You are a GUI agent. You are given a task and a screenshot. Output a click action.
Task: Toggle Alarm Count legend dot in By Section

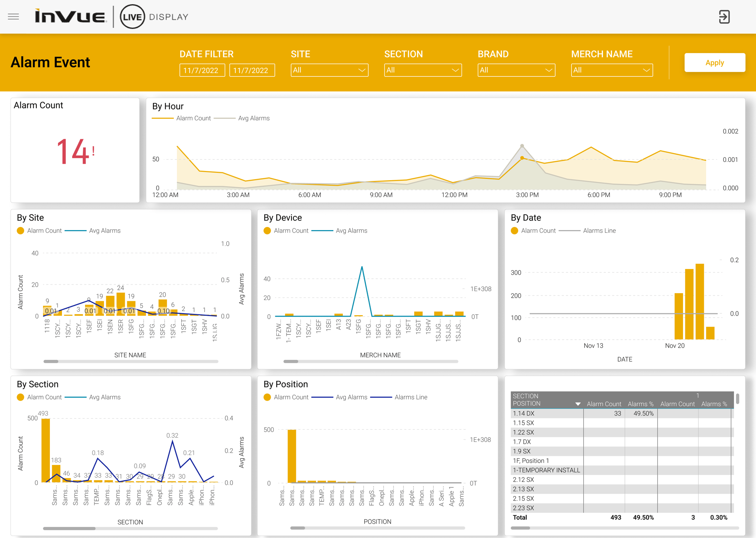[x=20, y=397]
